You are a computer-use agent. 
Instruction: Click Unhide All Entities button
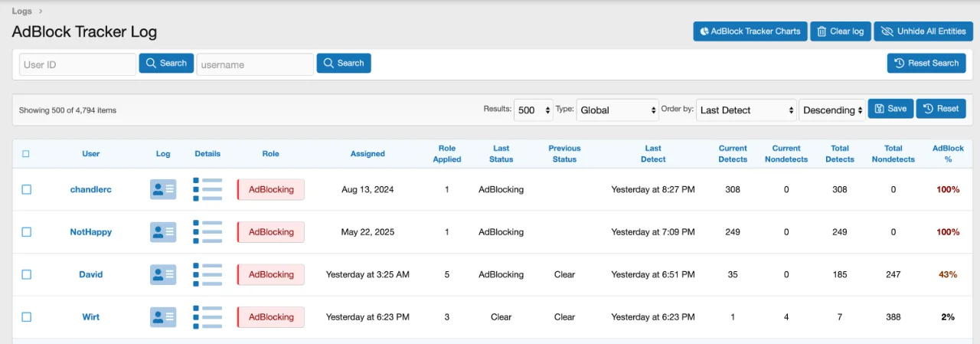[923, 31]
